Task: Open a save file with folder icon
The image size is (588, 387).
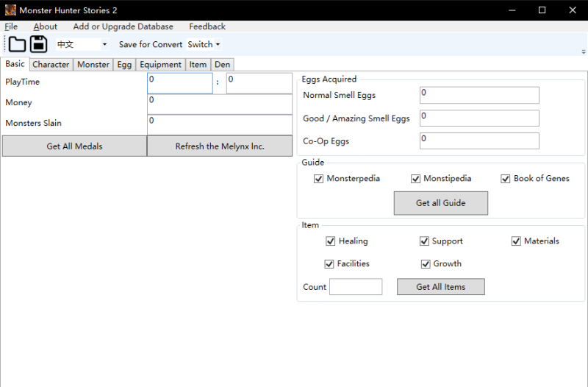Action: pos(17,44)
